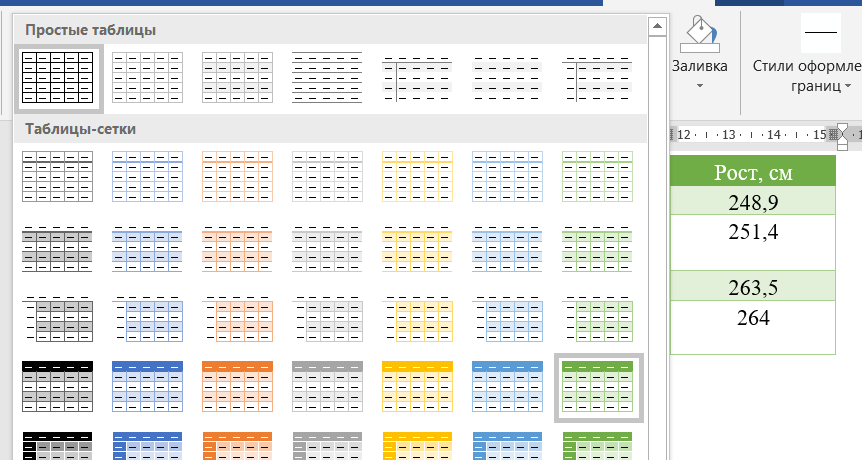Select the black Table Grid style in Простые таблицы

(57, 77)
